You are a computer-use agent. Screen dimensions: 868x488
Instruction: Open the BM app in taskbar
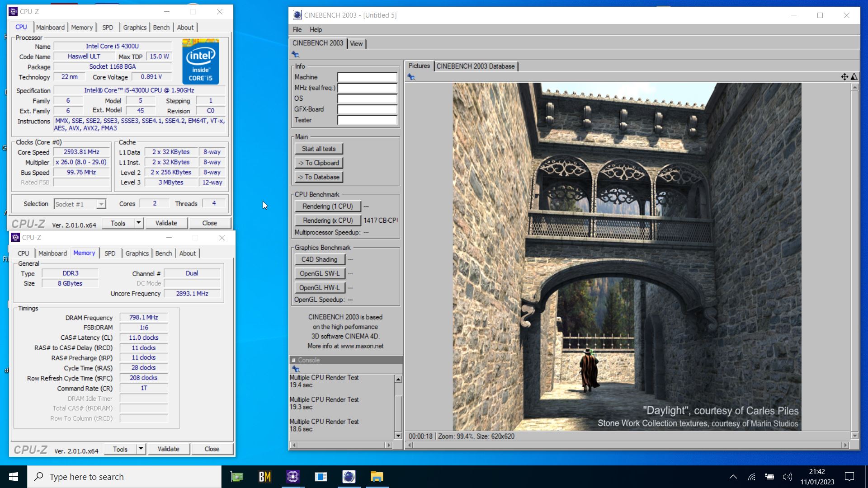265,477
